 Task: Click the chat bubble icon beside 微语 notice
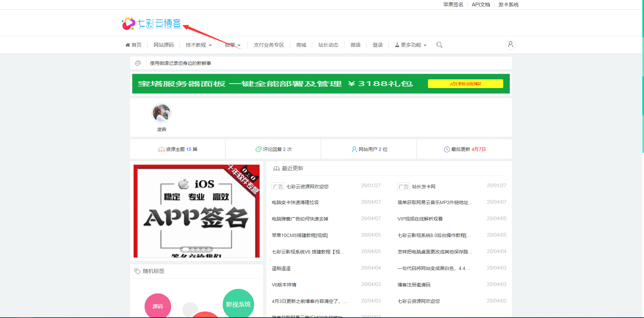138,63
